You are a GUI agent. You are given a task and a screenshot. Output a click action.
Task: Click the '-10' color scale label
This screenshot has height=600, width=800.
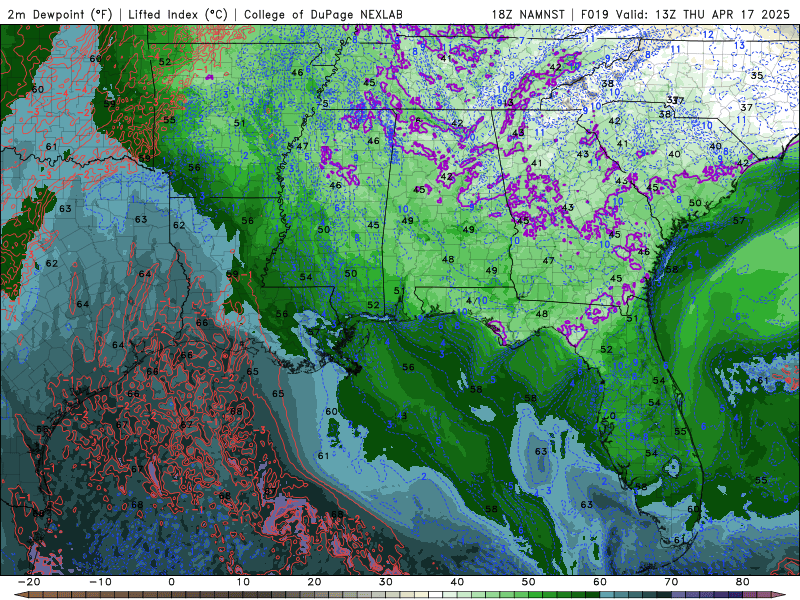pos(100,582)
